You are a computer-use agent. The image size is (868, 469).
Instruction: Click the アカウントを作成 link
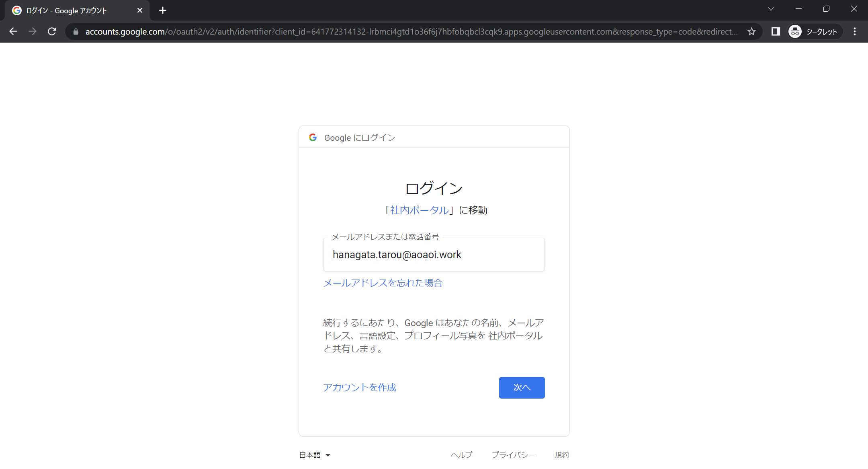(360, 387)
